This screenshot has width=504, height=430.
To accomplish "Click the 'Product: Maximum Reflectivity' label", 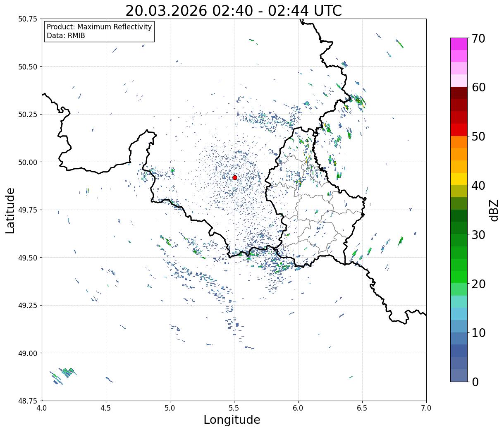I will point(99,27).
